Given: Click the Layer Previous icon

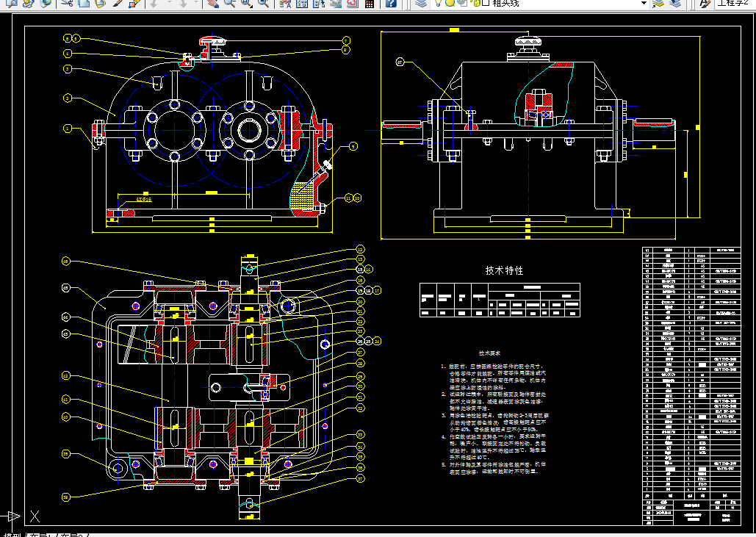Looking at the screenshot, I should pyautogui.click(x=675, y=4).
